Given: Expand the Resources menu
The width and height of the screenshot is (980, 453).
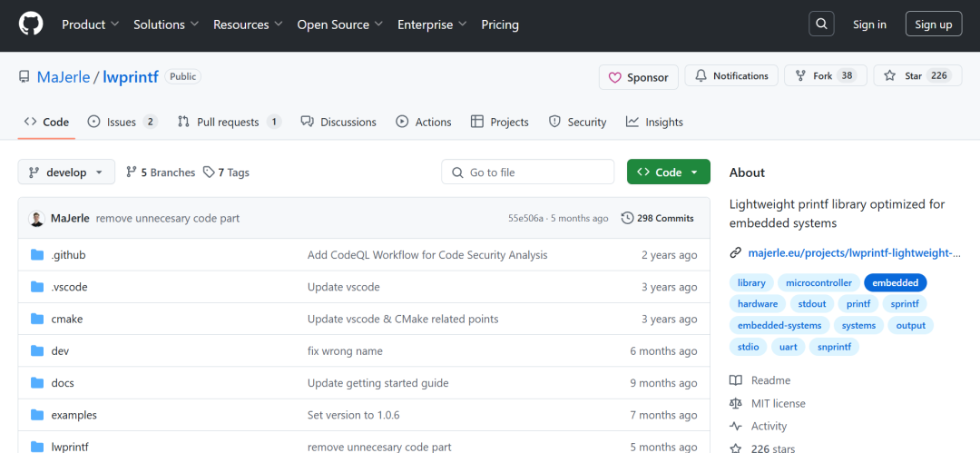Looking at the screenshot, I should (x=248, y=25).
